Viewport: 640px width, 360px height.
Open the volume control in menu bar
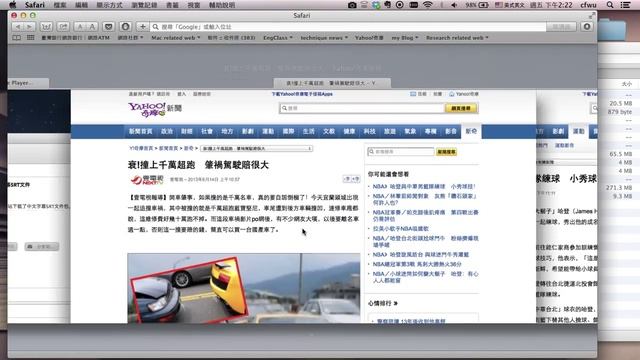454,5
